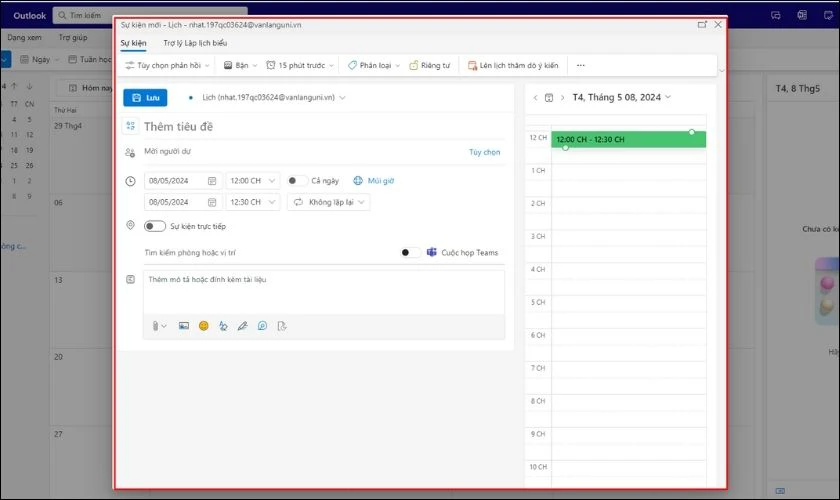
Task: Close the Sự kiện mới dialog
Action: tap(718, 25)
